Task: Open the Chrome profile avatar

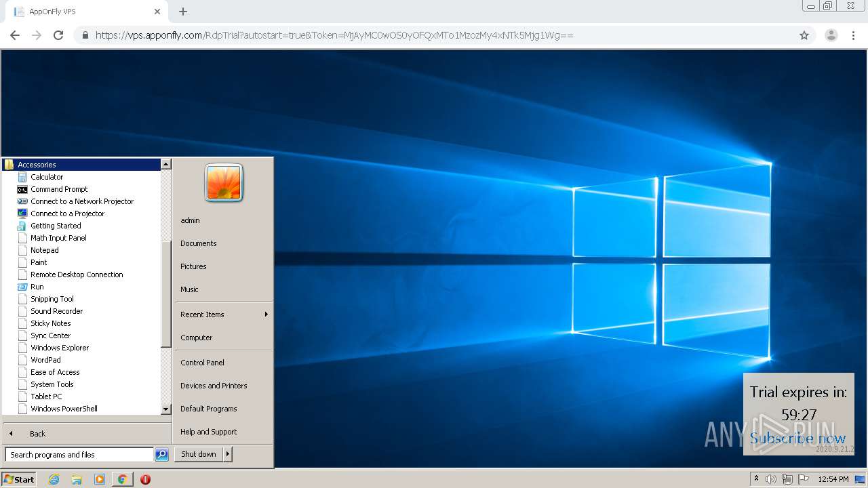Action: coord(831,35)
